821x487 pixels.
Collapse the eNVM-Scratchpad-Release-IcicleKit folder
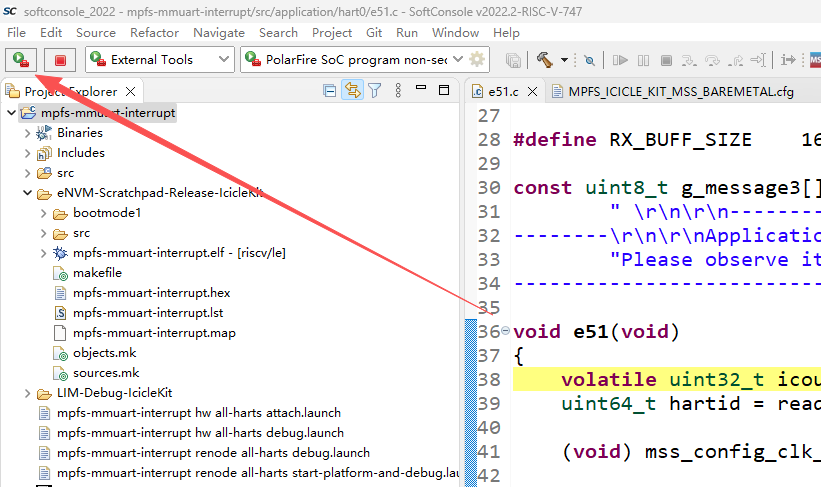point(27,193)
